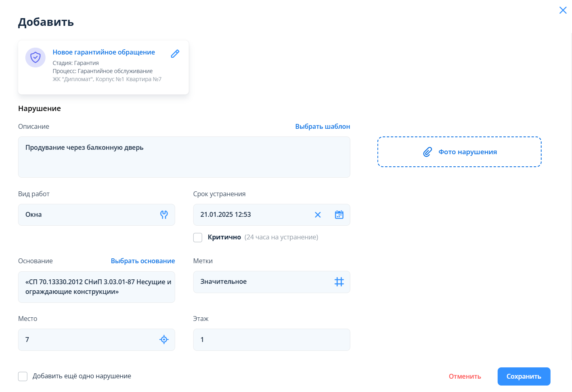572x392 pixels.
Task: Click the Выбрать основание link
Action: [143, 261]
